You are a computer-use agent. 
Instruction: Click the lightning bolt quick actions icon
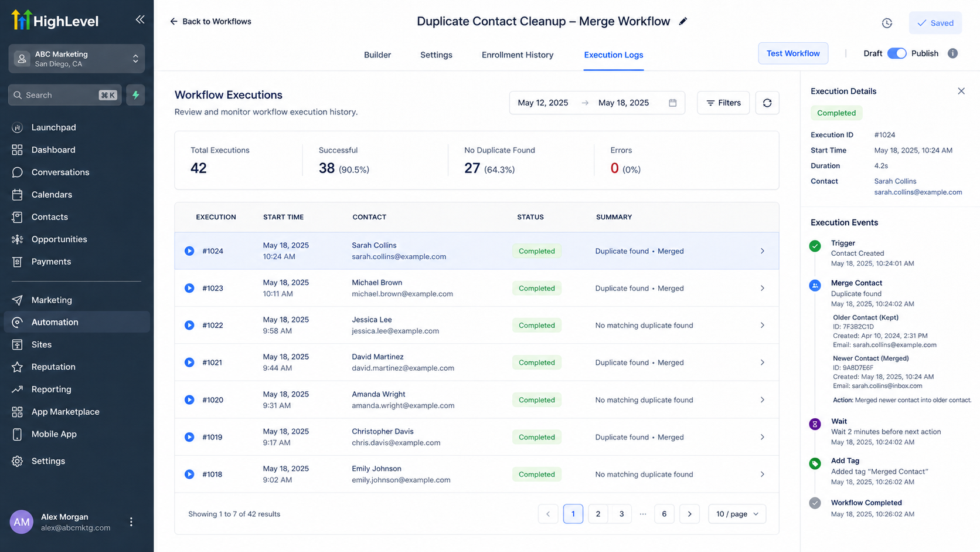click(x=135, y=95)
